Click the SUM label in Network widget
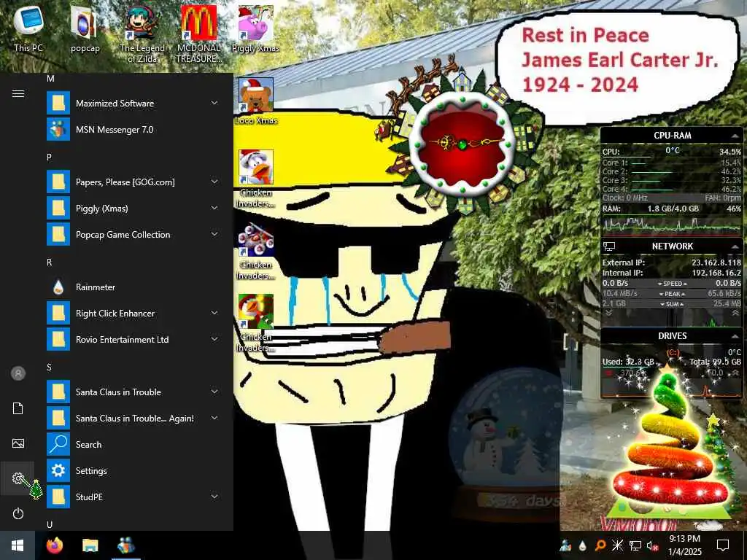 click(672, 304)
